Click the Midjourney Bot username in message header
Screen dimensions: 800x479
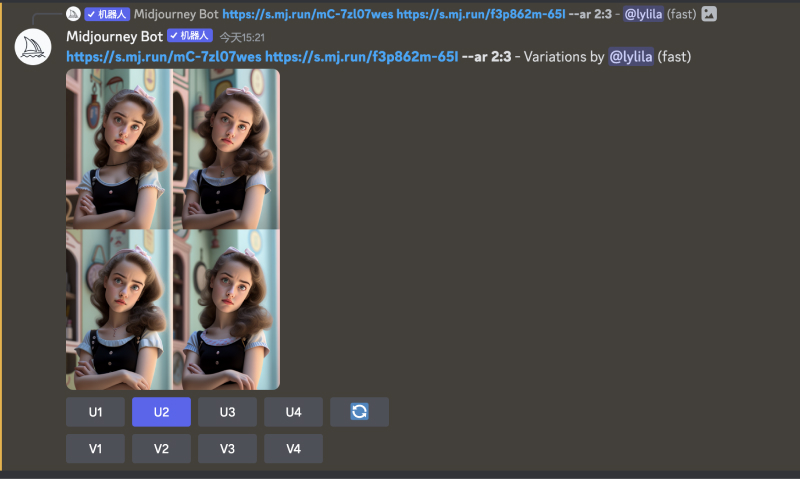(114, 36)
